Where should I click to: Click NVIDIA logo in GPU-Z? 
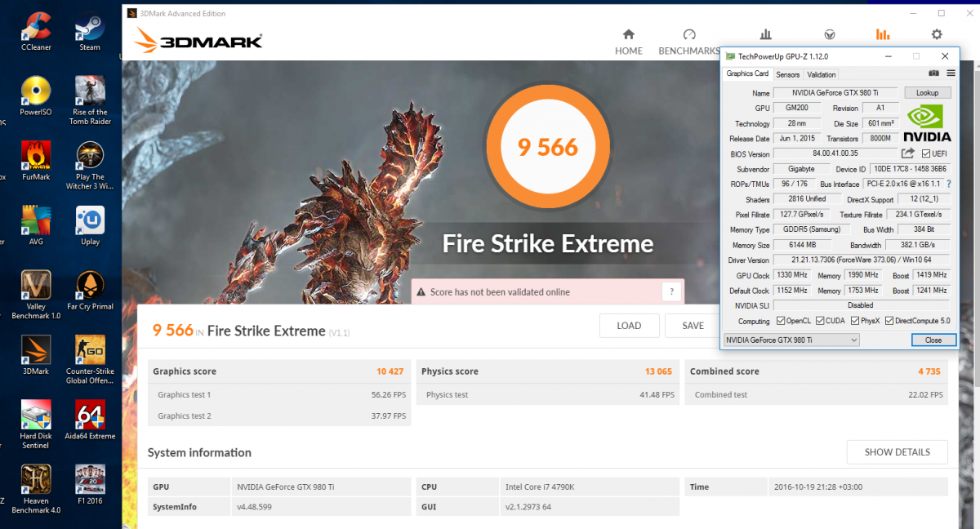929,123
